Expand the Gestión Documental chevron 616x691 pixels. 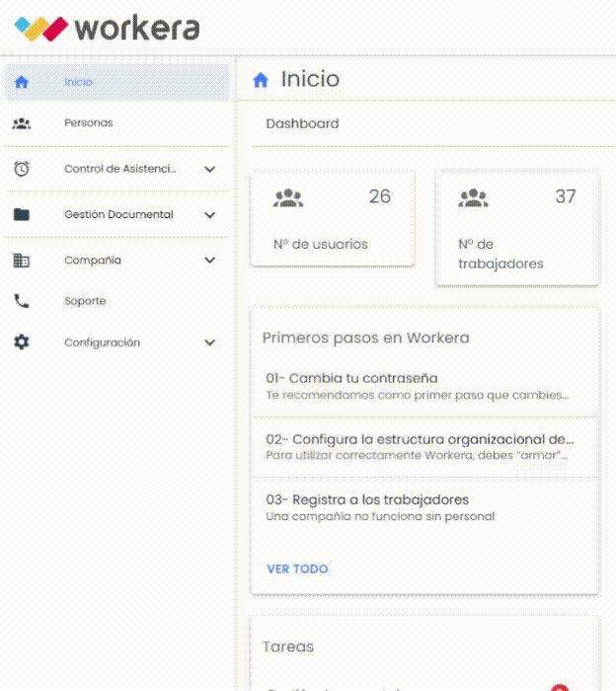click(x=209, y=214)
